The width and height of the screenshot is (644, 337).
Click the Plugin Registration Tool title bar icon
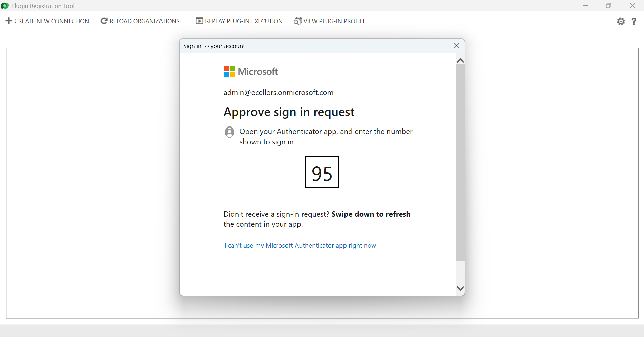(x=5, y=6)
